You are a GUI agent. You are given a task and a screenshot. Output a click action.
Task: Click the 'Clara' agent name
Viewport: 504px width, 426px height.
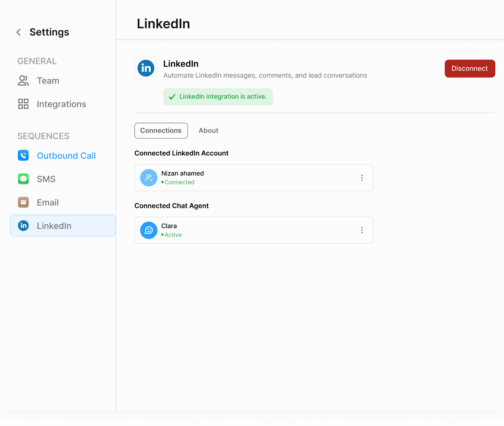(169, 226)
